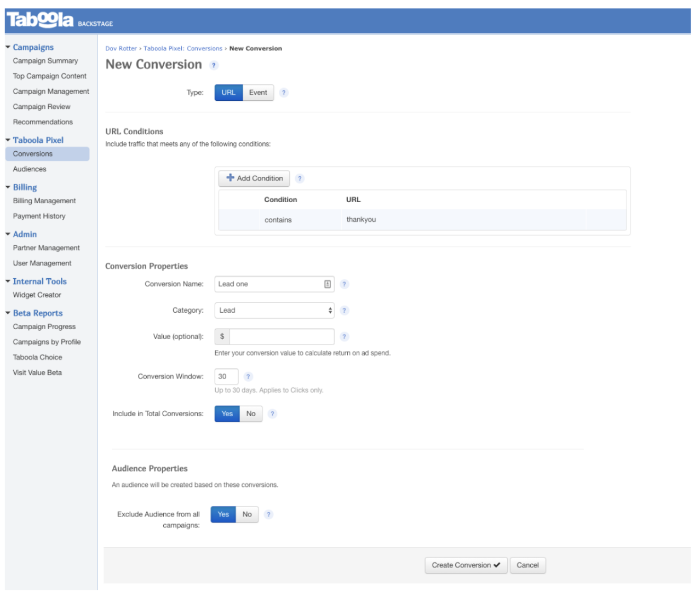Screen dimensions: 700x597
Task: Open Campaigns by Profile report
Action: tap(47, 342)
